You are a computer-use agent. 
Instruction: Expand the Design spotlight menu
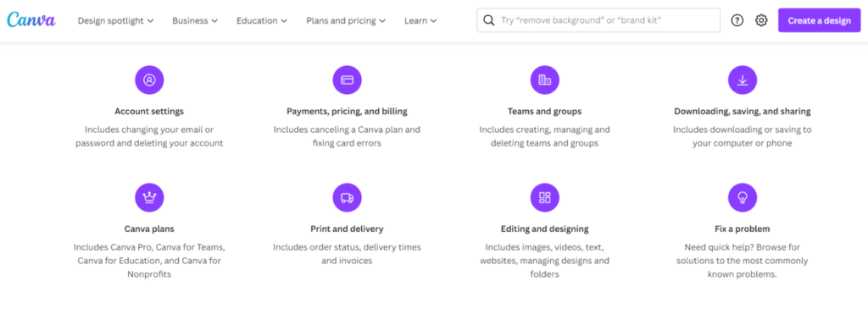tap(115, 20)
